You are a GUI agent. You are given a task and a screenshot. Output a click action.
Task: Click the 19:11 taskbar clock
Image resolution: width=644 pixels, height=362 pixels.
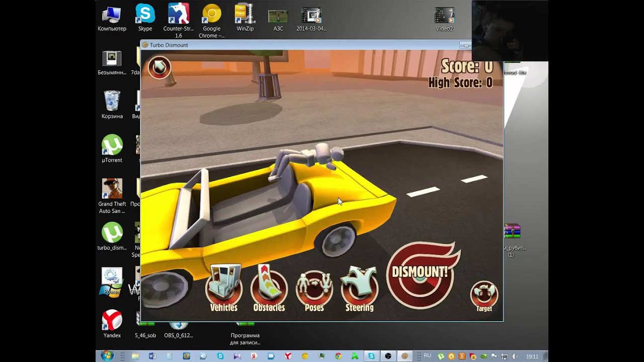tap(532, 356)
